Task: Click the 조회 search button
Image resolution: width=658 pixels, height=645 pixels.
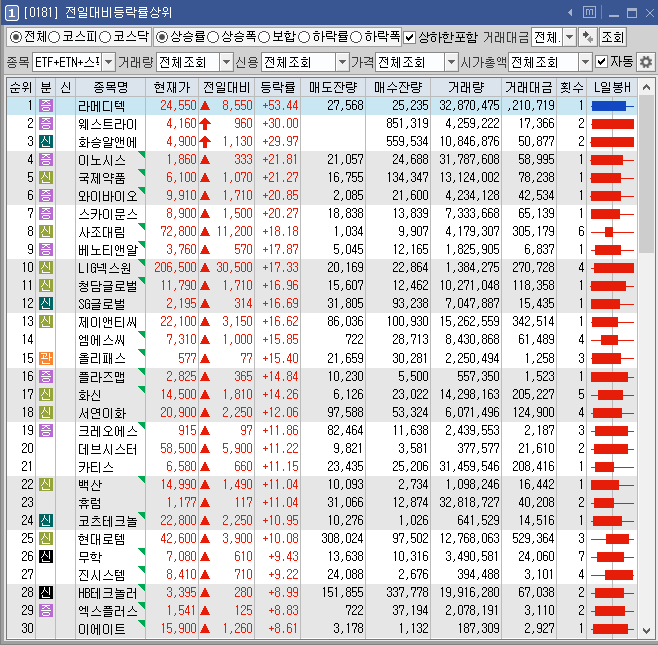Action: 613,37
